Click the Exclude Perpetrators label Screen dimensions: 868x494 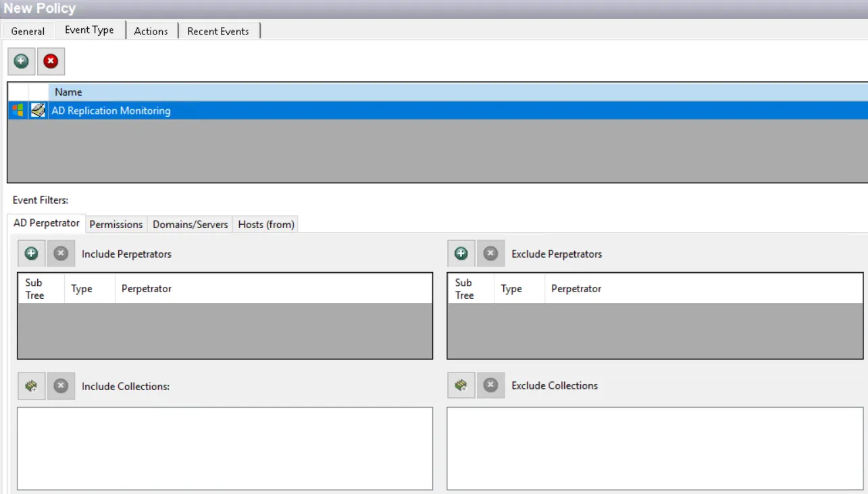pos(557,254)
